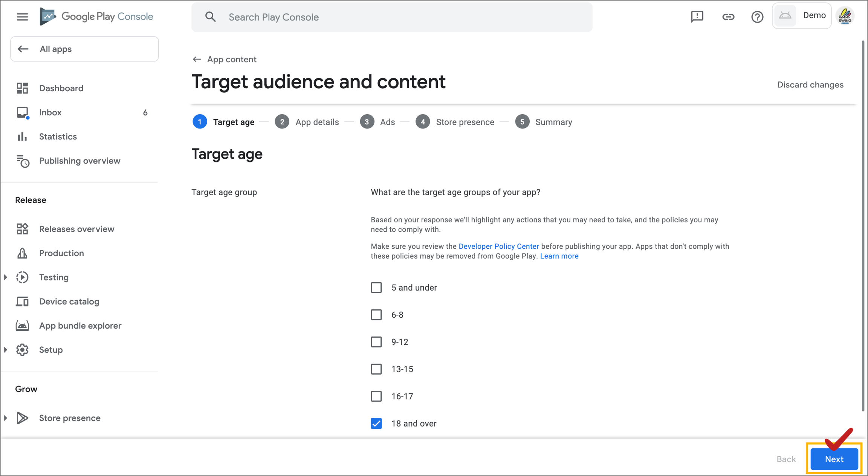The width and height of the screenshot is (868, 476).
Task: Click the copy link icon
Action: [x=728, y=17]
